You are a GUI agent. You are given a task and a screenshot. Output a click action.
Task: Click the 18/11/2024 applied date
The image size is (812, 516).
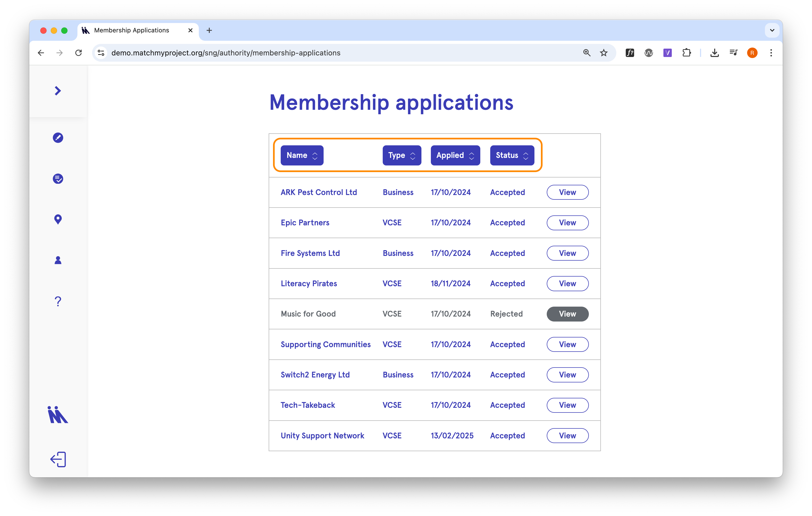pos(450,283)
